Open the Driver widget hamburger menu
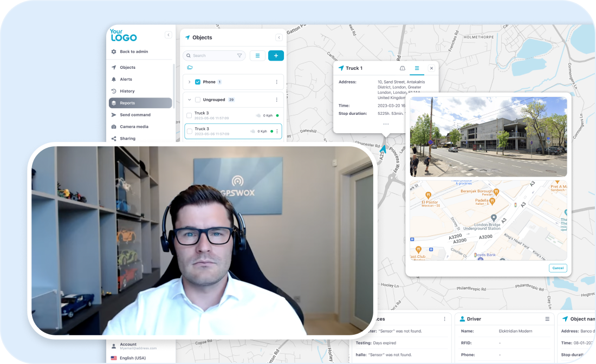 547,319
